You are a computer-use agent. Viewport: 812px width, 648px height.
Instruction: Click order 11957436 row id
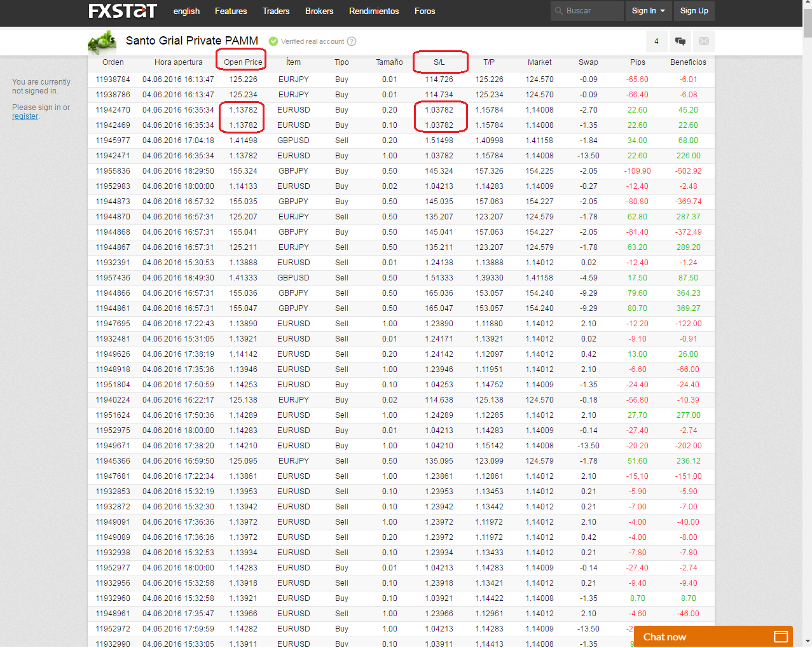click(x=113, y=278)
